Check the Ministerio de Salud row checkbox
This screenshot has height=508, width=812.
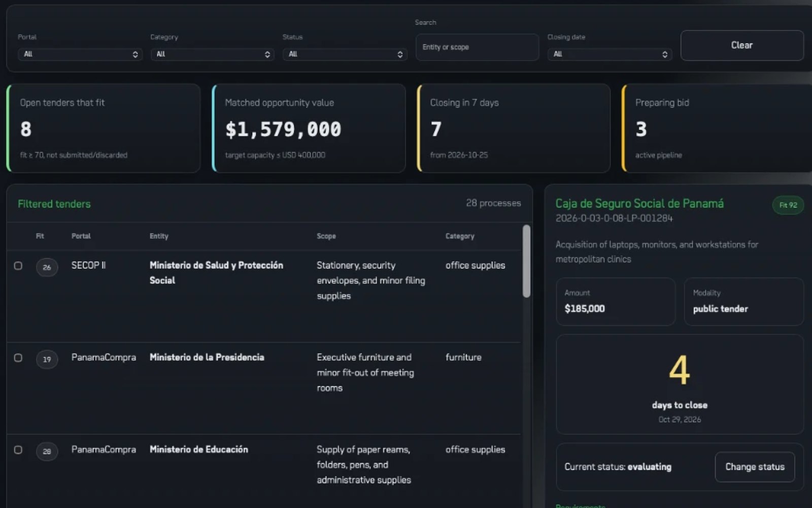point(18,266)
